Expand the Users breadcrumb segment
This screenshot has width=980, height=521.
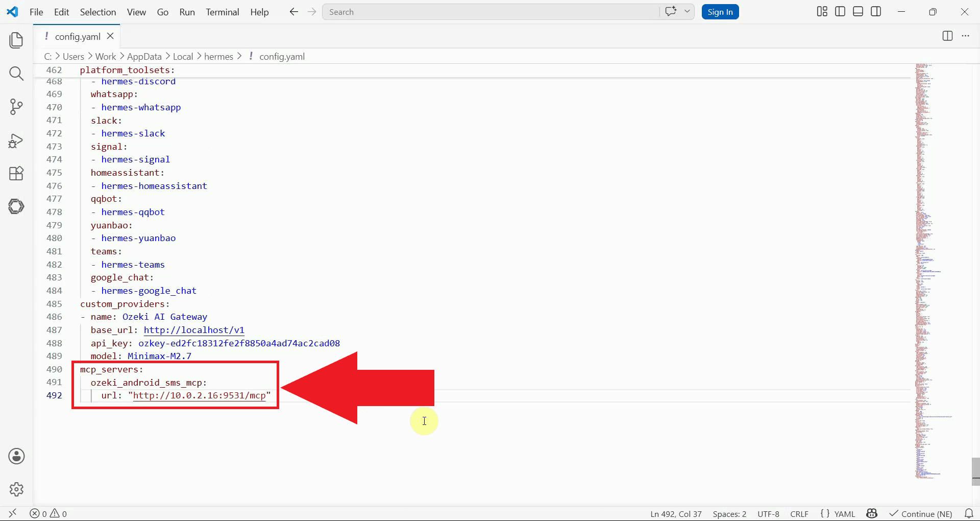[x=73, y=57]
